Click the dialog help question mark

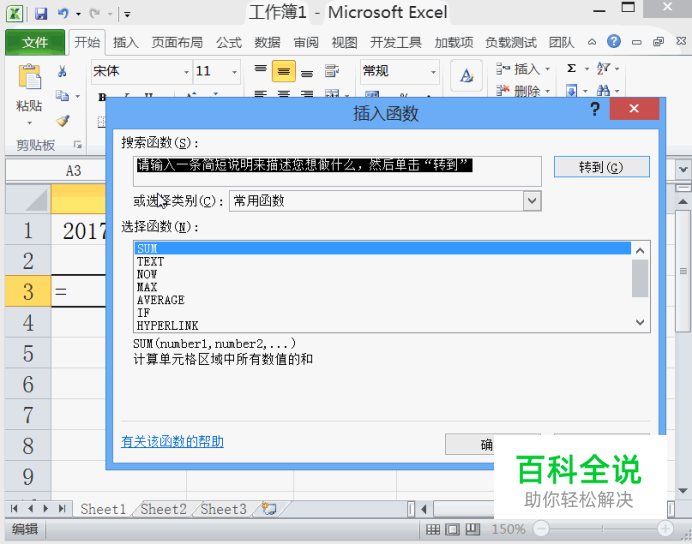(x=595, y=109)
